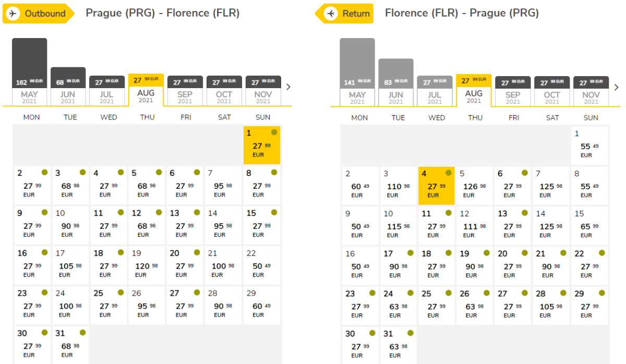
Task: Switch return calendar to NOV 2021
Action: 591,98
